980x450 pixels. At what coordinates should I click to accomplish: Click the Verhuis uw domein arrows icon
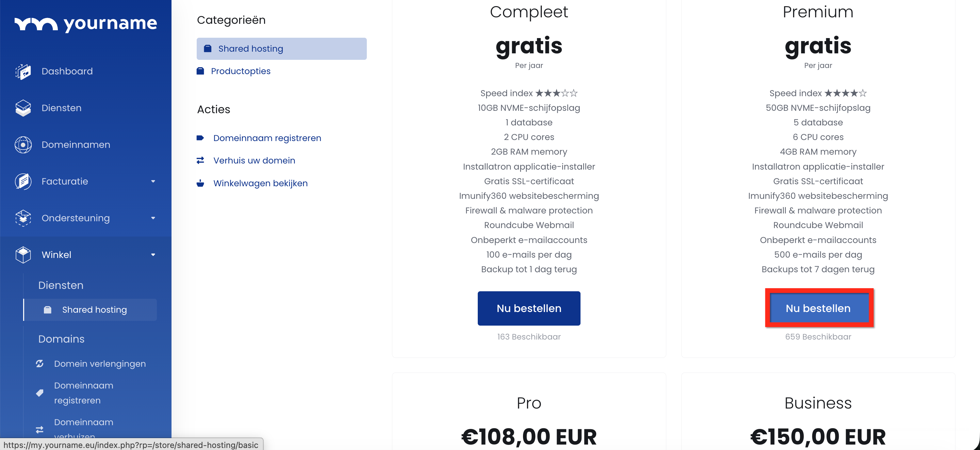[200, 160]
